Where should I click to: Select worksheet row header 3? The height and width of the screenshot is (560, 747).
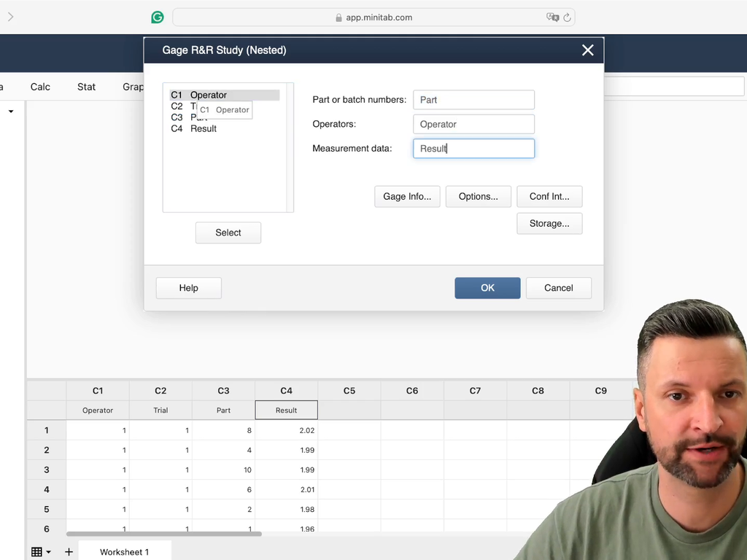coord(47,470)
